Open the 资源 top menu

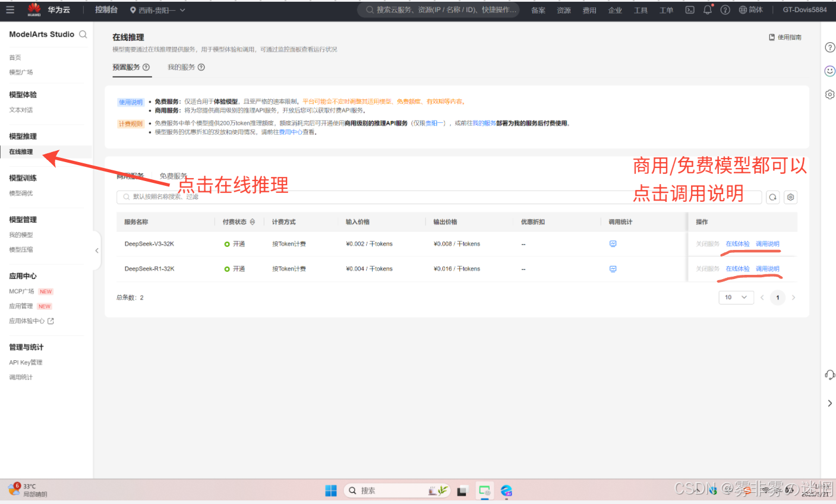(564, 10)
